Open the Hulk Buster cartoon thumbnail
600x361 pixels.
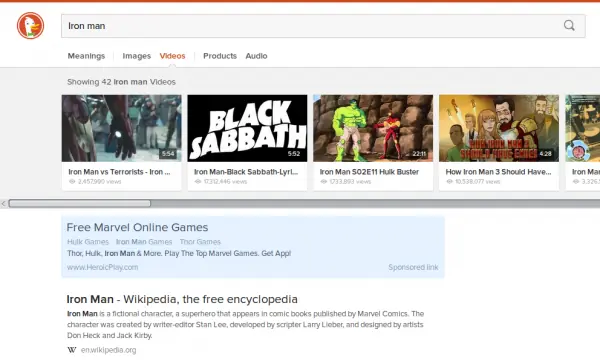point(373,128)
